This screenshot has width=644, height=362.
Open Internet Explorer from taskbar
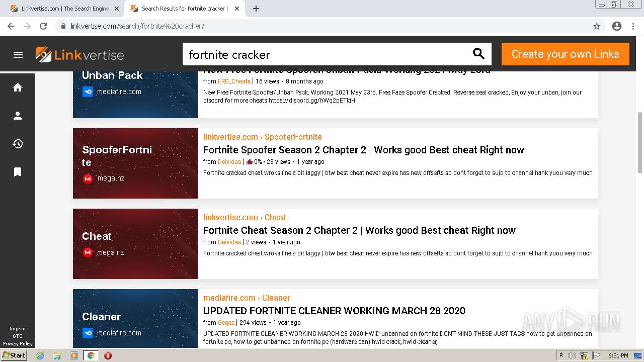[x=40, y=355]
